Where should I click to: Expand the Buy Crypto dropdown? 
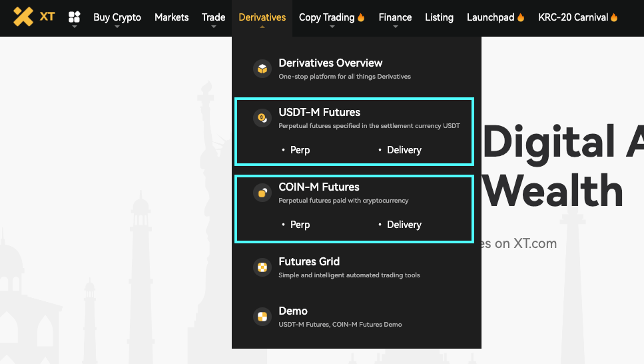click(117, 18)
